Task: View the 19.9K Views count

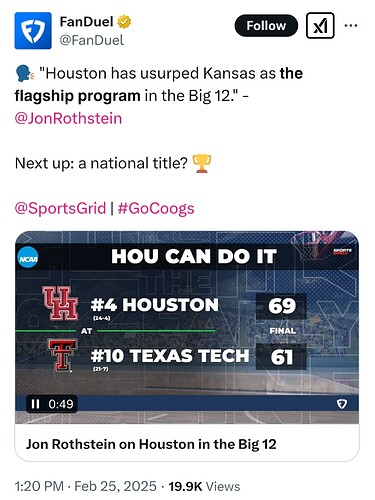Action: pos(204,486)
